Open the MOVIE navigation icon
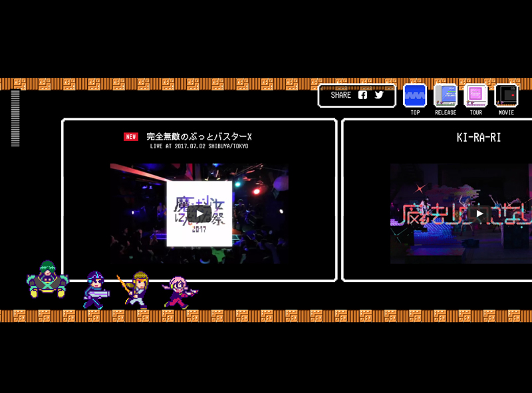 click(x=506, y=96)
